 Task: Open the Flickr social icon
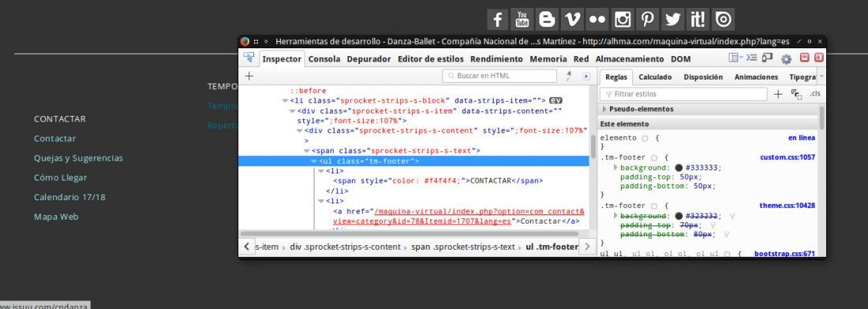click(x=597, y=20)
